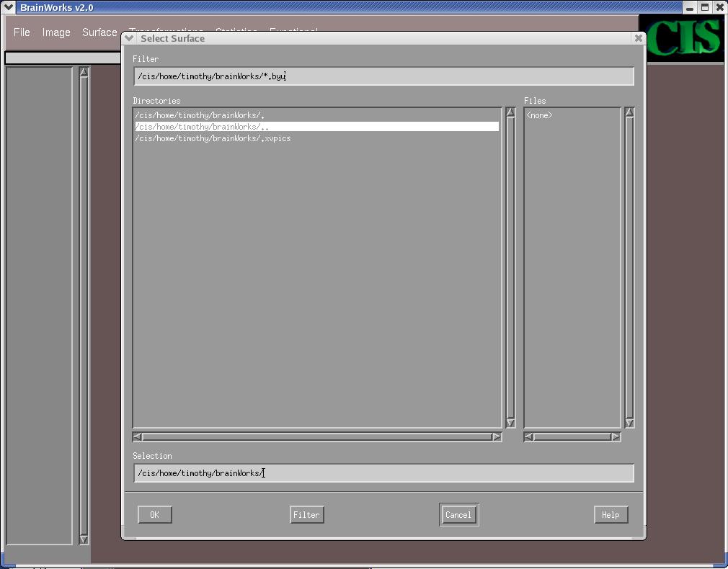Image resolution: width=728 pixels, height=569 pixels.
Task: Maximize the BrainWorks window
Action: coord(705,7)
